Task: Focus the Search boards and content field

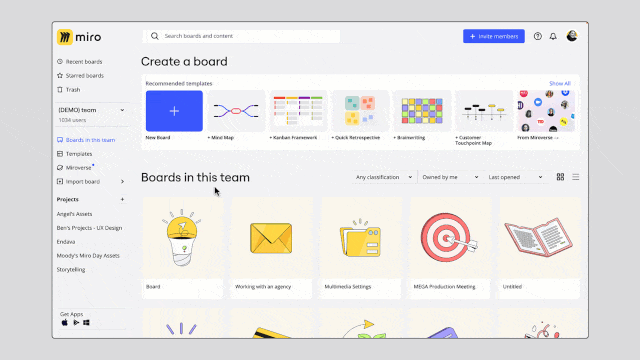Action: (243, 36)
